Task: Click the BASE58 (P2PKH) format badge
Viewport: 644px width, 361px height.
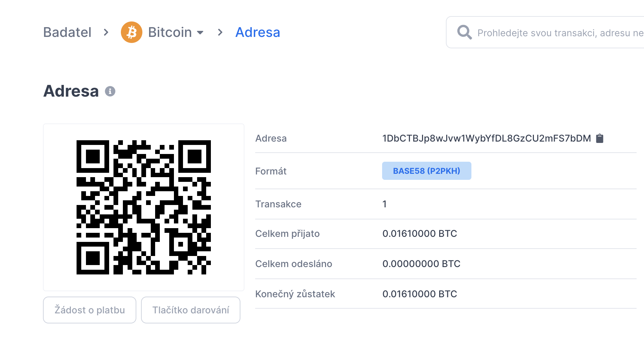Action: click(x=426, y=171)
